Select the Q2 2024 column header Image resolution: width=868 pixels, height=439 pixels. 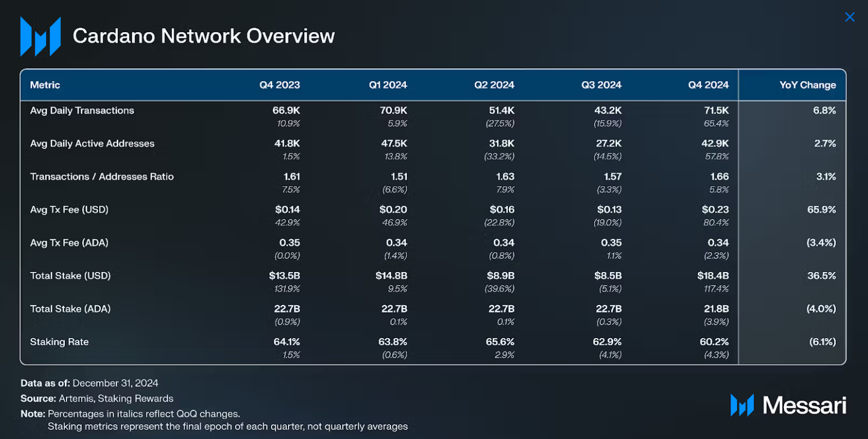pos(494,85)
